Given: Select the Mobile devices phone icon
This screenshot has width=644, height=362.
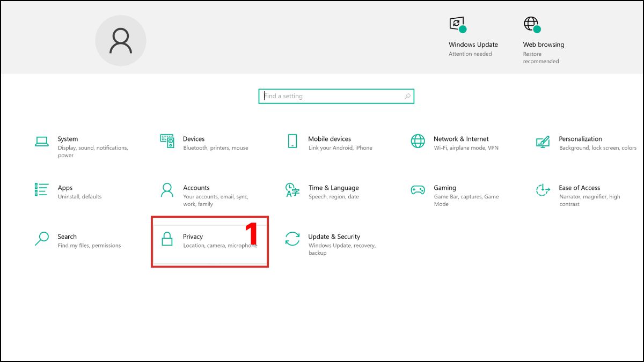Looking at the screenshot, I should click(x=292, y=142).
